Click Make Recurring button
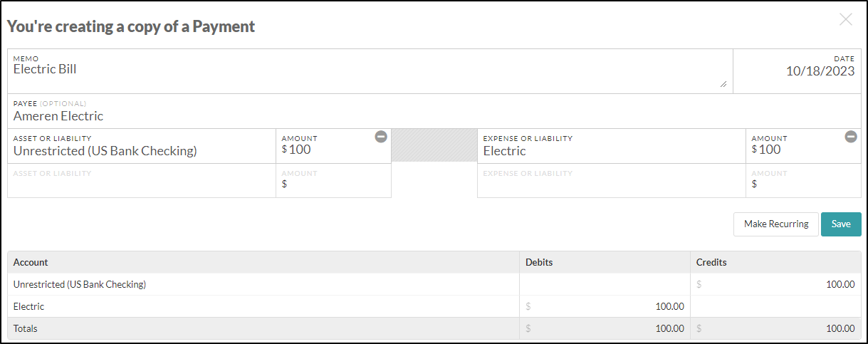 (776, 224)
